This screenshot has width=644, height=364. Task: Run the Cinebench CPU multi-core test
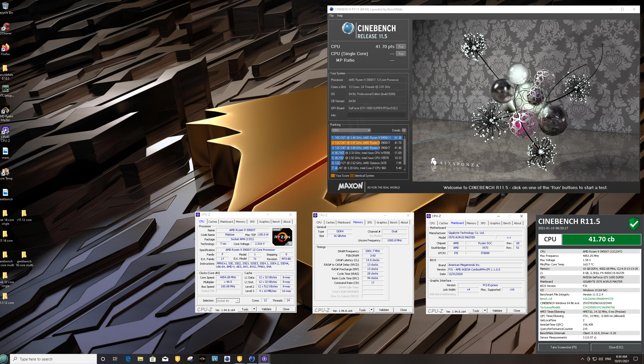(x=401, y=47)
